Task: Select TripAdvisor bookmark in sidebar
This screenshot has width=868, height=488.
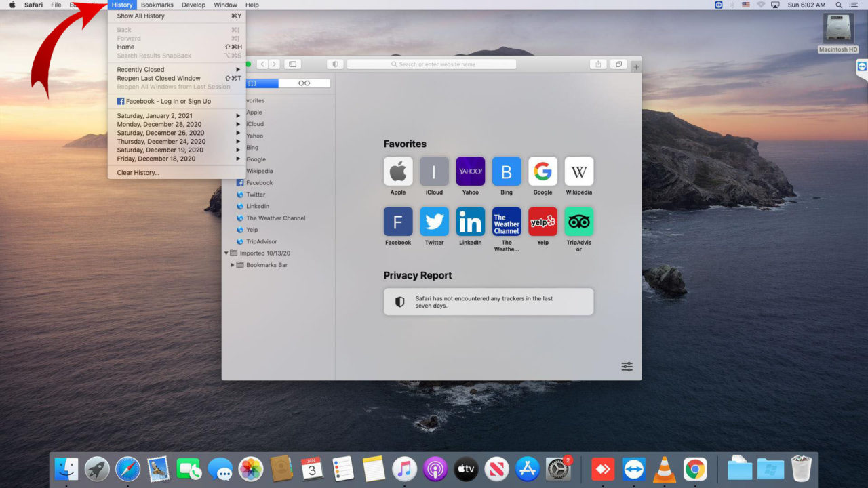Action: [x=261, y=241]
